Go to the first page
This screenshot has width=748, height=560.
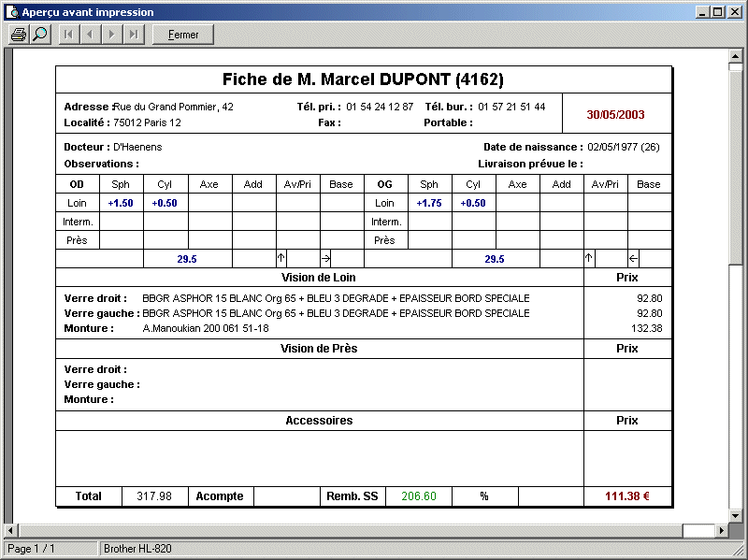coord(68,35)
